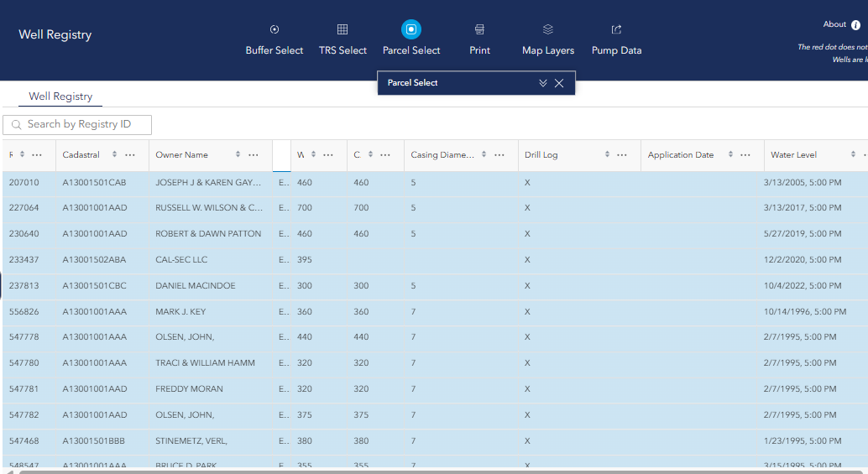Viewport: 868px width, 474px height.
Task: Collapse the Parcel Select panel
Action: [x=543, y=83]
